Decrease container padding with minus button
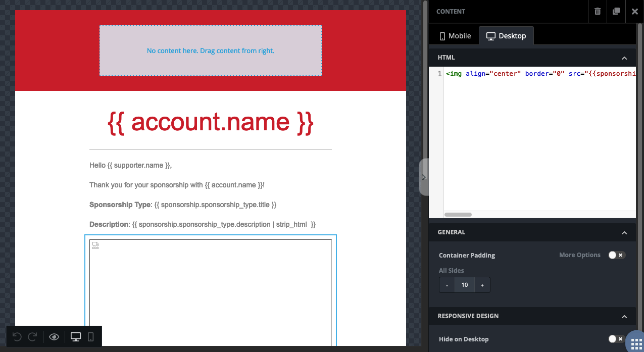 pos(447,285)
